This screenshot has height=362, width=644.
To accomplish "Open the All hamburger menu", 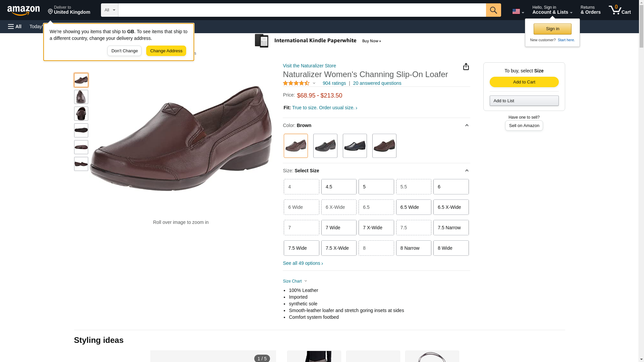I will 15,26.
